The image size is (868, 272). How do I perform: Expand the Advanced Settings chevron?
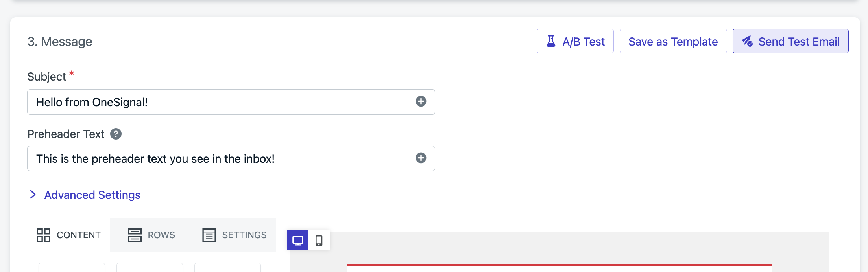tap(33, 195)
